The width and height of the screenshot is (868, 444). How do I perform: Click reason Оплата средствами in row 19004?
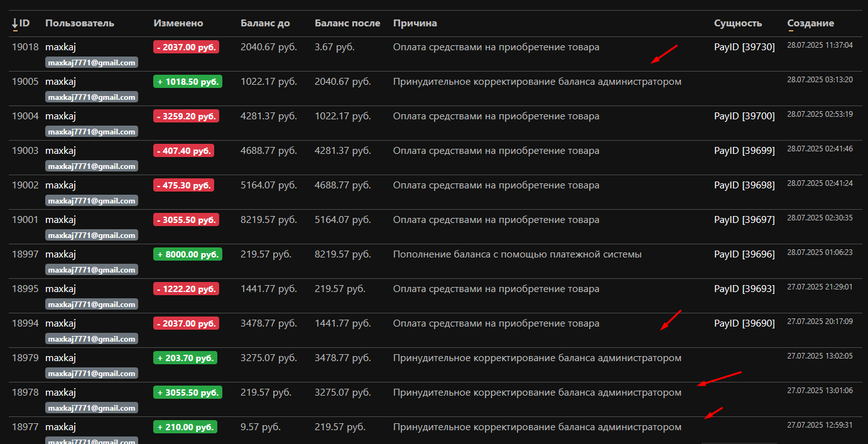pyautogui.click(x=496, y=116)
